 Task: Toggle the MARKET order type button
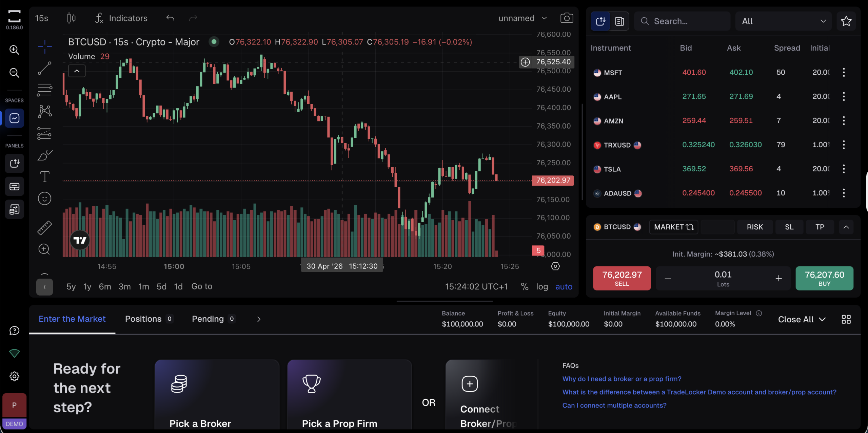click(x=674, y=227)
